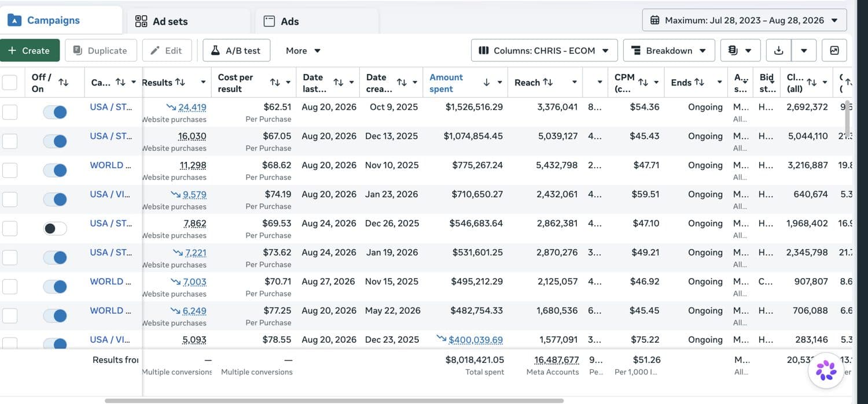Open USA / VI... campaign with 9,579 results
The height and width of the screenshot is (404, 868).
tap(111, 194)
